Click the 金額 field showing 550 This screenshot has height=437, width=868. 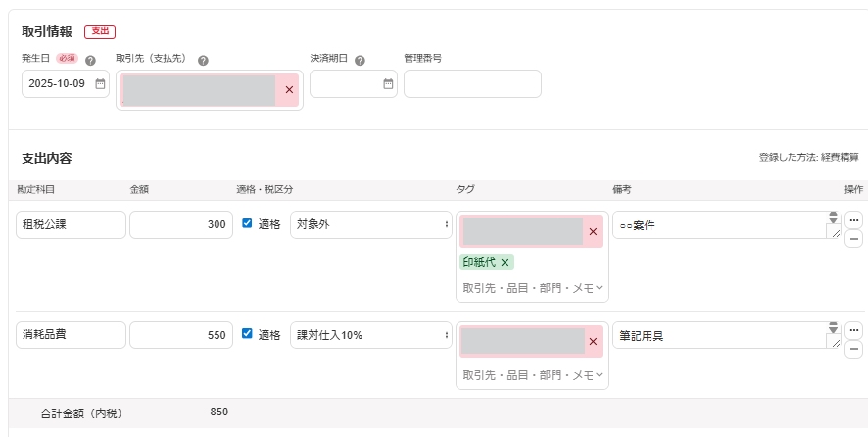tap(181, 335)
